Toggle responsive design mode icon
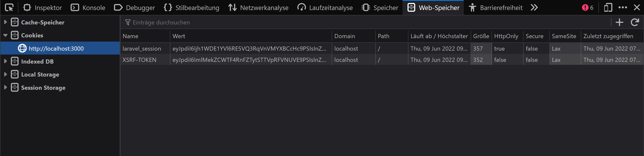Screen dimensions: 644x156 click(x=608, y=8)
